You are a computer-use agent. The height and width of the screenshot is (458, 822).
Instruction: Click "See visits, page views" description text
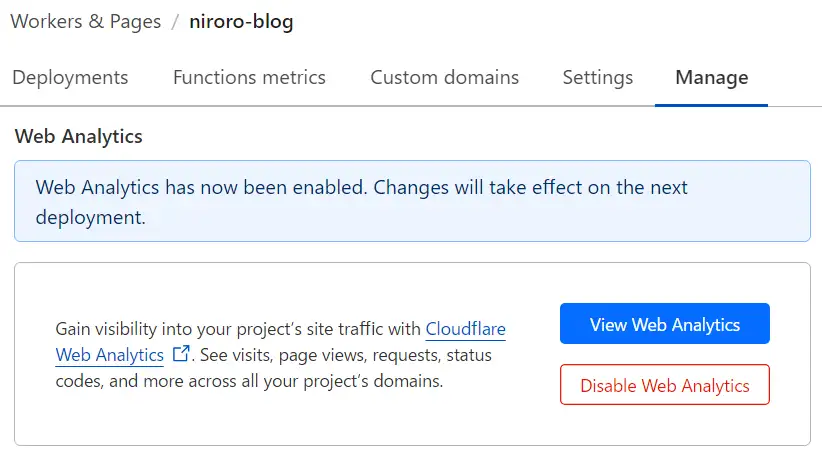(300, 355)
